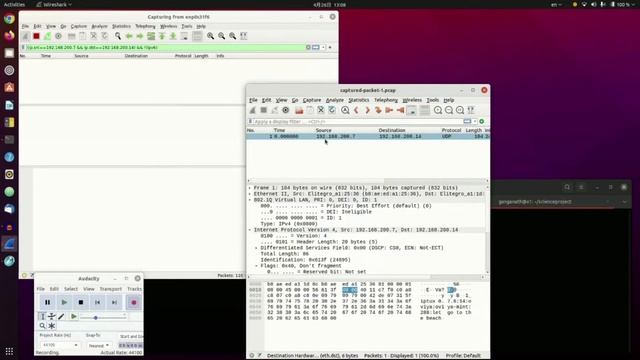This screenshot has height=360, width=640.
Task: Stop capture with red square in live capture window
Action: pos(36,36)
